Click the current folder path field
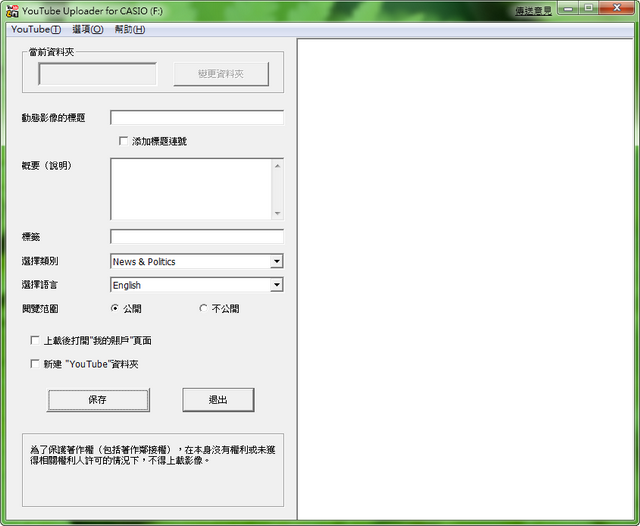The height and width of the screenshot is (526, 640). 98,74
